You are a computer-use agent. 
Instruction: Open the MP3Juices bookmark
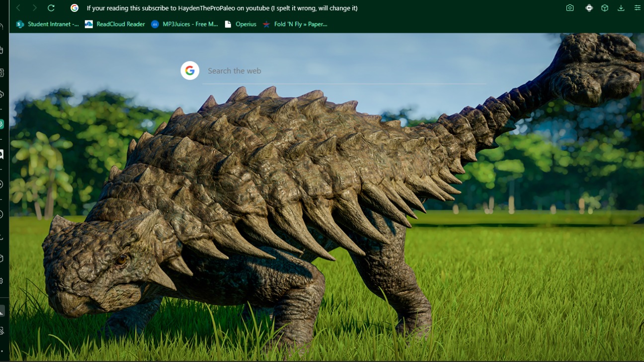tap(184, 24)
